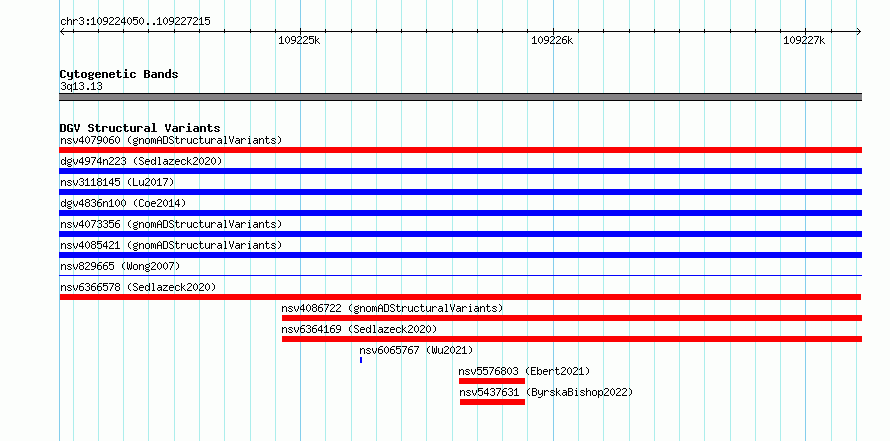Screen dimensions: 890x441
Task: Select the red nsv4079060 variant bar
Action: [x=461, y=150]
